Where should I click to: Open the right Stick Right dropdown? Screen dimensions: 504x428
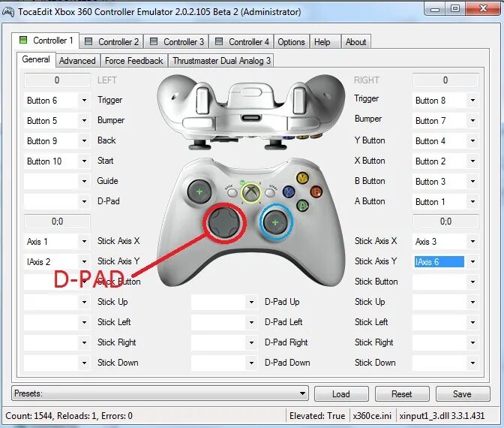click(x=472, y=342)
